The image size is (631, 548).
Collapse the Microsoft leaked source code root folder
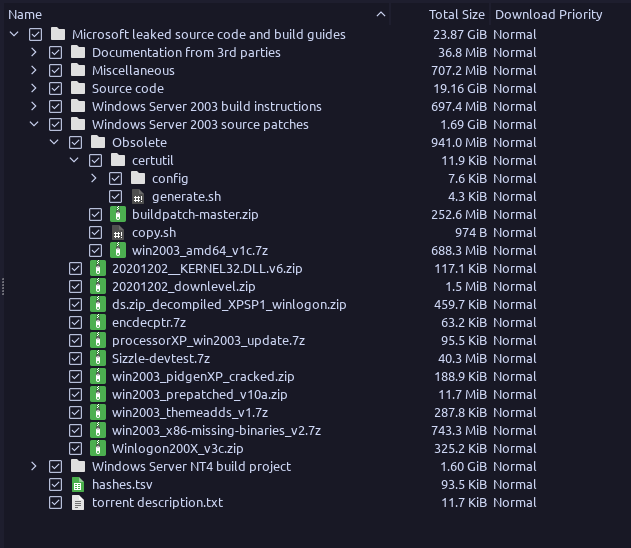(14, 34)
